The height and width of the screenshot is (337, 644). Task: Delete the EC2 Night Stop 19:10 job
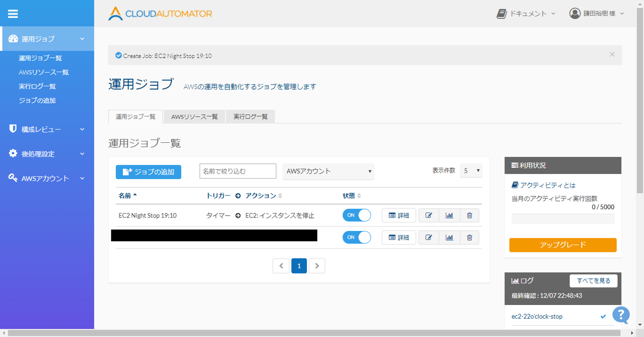[470, 215]
